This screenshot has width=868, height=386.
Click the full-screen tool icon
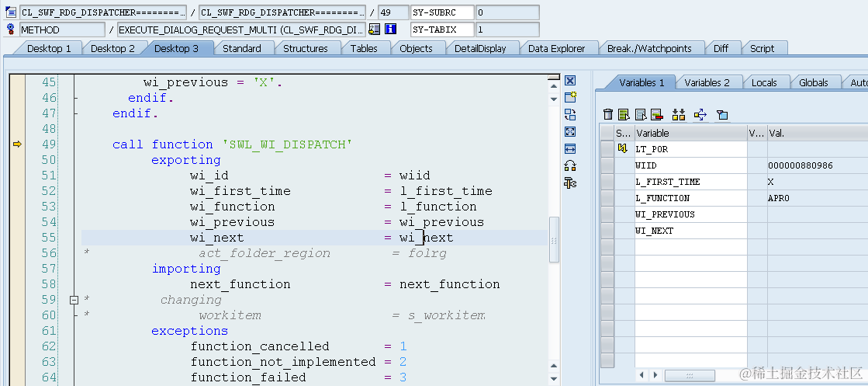(570, 132)
